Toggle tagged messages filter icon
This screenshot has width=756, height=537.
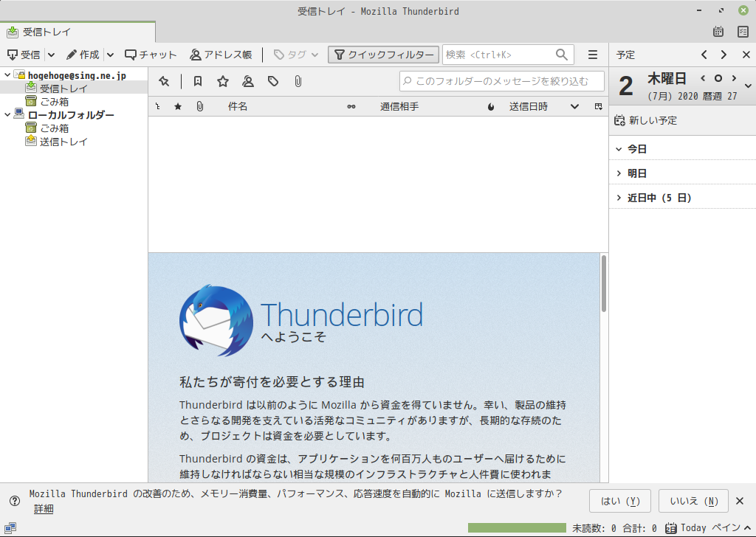273,81
